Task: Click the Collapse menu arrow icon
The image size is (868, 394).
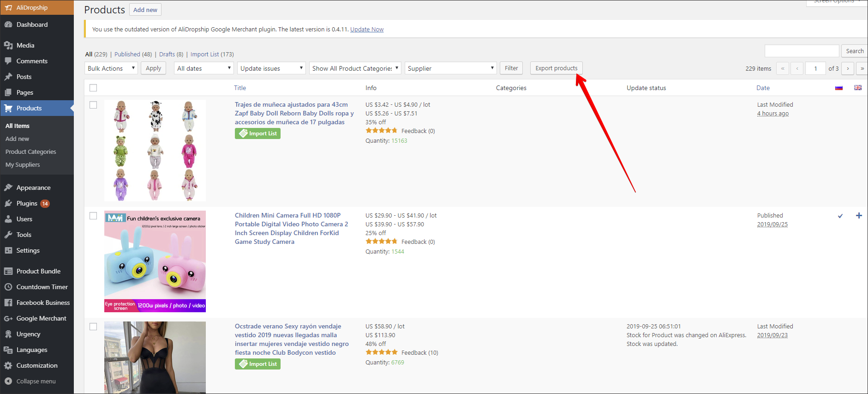Action: pos(8,381)
